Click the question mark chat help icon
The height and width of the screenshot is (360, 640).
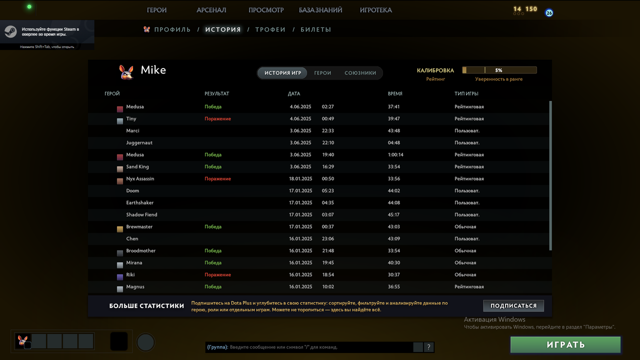(x=429, y=347)
